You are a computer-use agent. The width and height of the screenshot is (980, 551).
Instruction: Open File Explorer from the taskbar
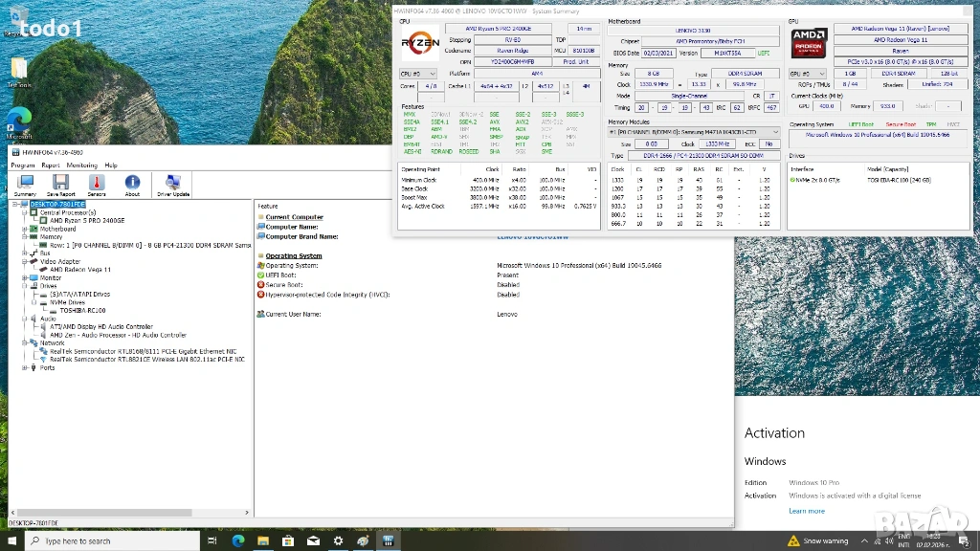pos(263,540)
